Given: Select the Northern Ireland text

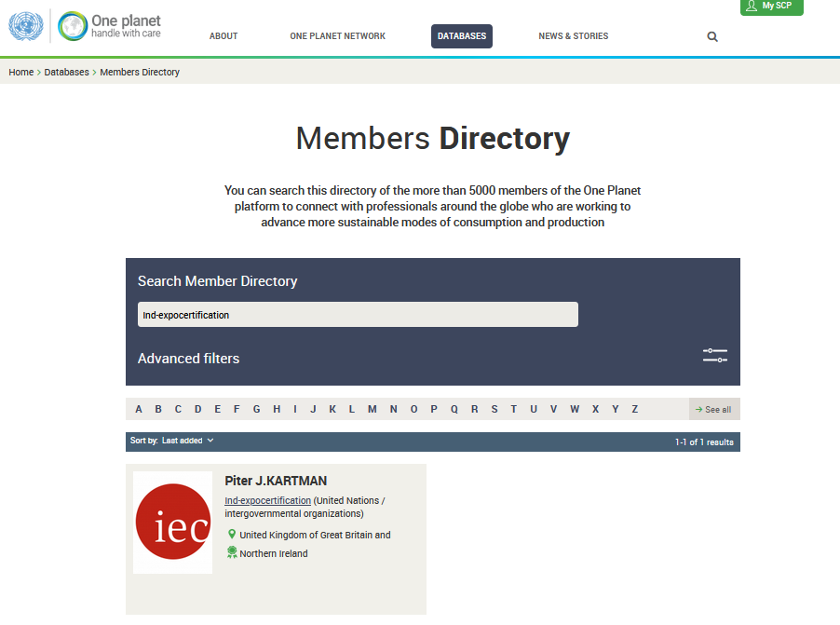Looking at the screenshot, I should point(274,553).
